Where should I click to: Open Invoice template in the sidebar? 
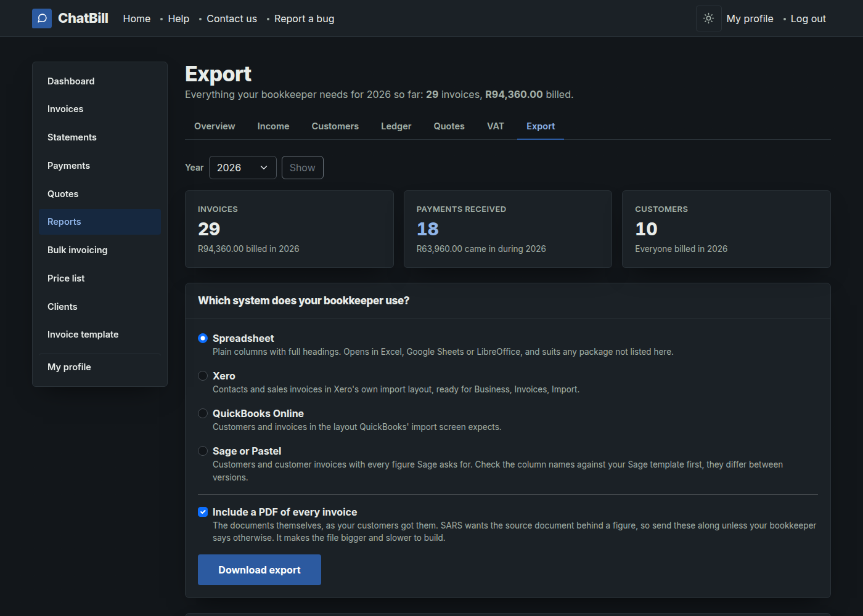[x=100, y=334]
